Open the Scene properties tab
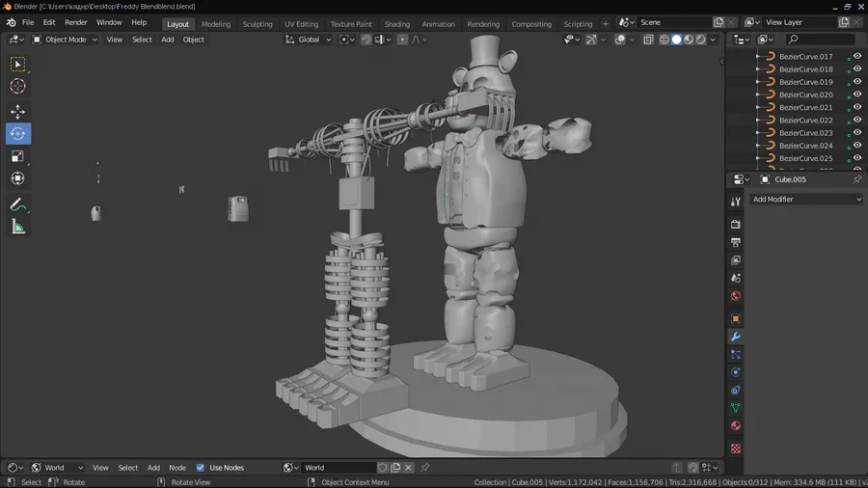Screen dimensions: 868x488 736,278
